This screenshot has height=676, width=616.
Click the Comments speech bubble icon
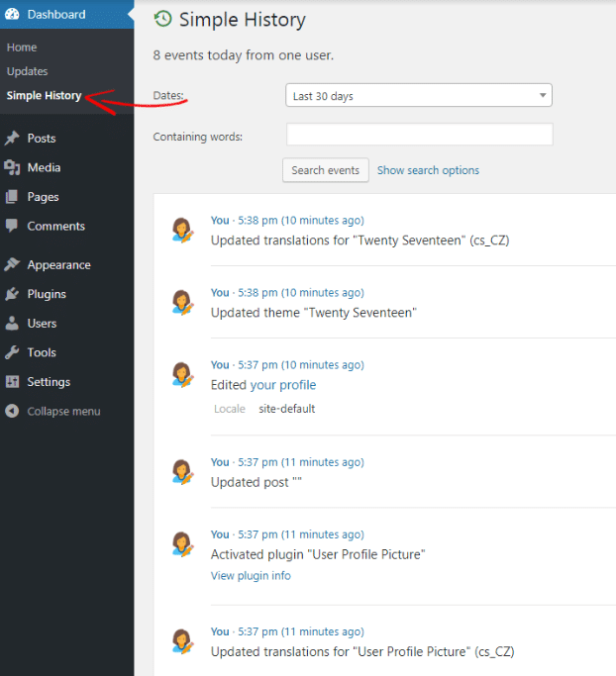point(12,226)
